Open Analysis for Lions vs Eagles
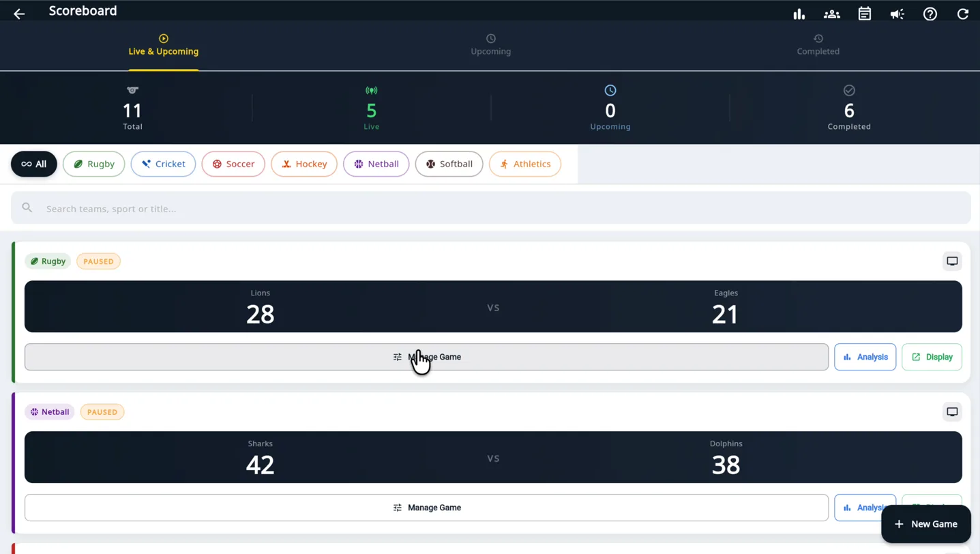 [865, 357]
